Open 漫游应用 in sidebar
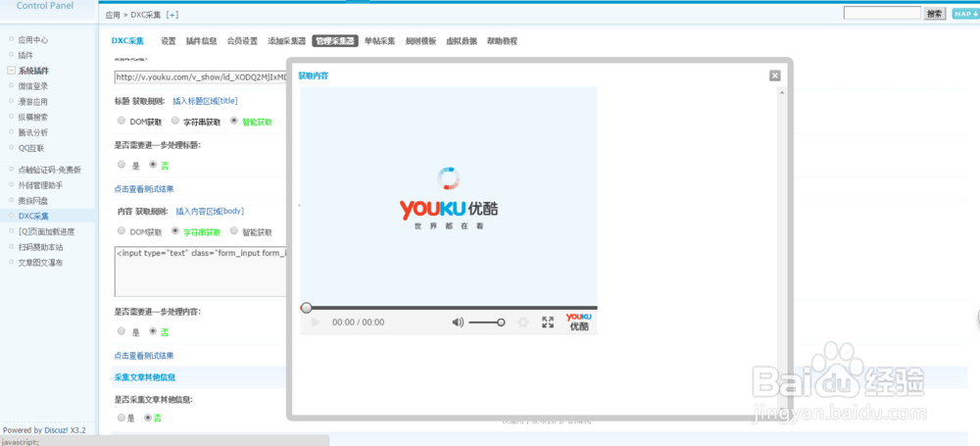The width and height of the screenshot is (980, 446). (33, 101)
